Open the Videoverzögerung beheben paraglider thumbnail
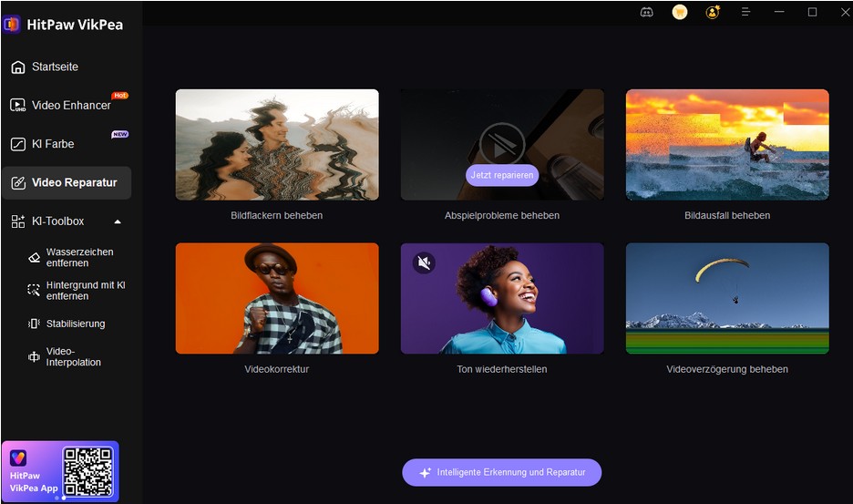 [727, 297]
